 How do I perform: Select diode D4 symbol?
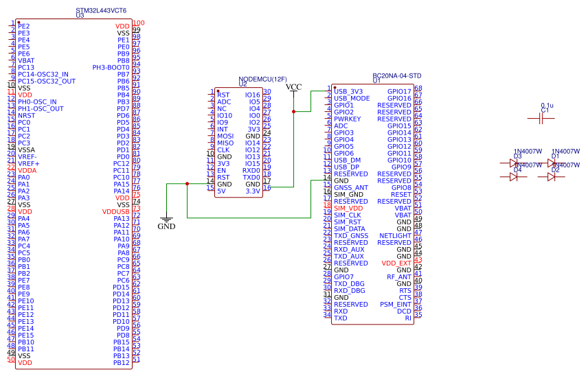pos(514,177)
